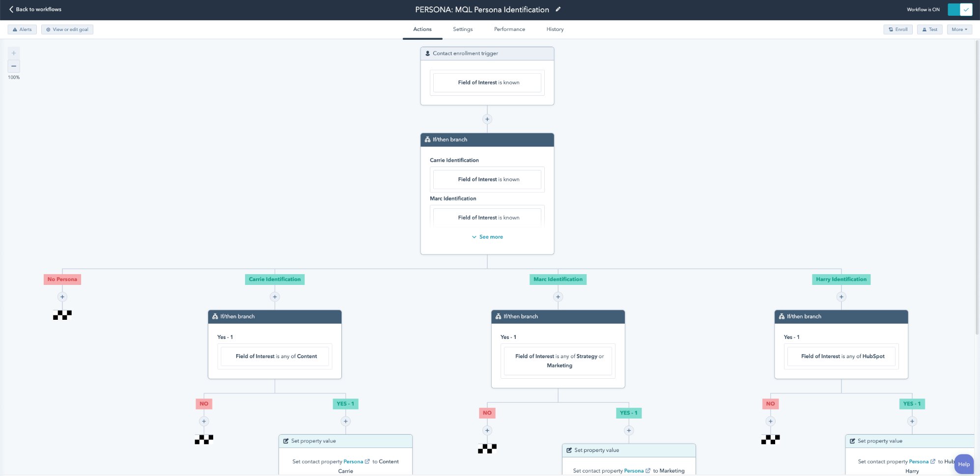Select enrollment trigger Field of Interest is known

tap(487, 83)
